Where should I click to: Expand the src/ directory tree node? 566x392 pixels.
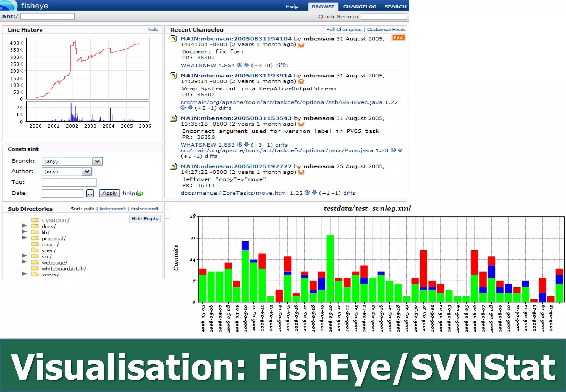pyautogui.click(x=24, y=256)
